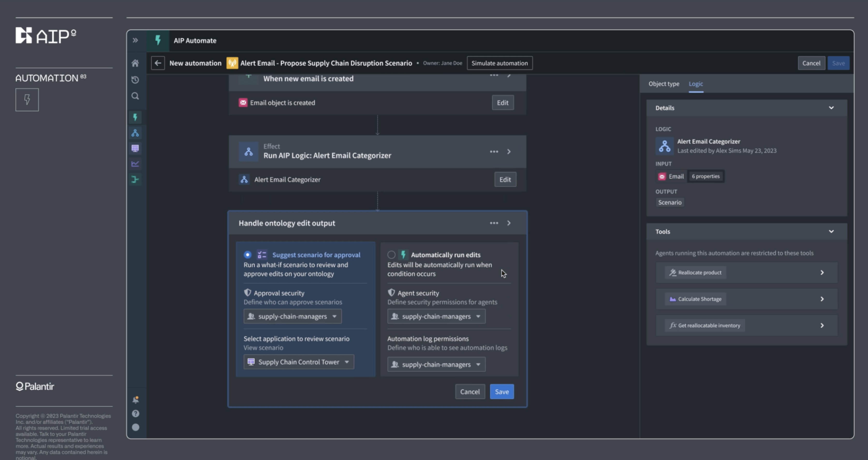Open the AIP Logic nodes sidebar icon

point(135,133)
